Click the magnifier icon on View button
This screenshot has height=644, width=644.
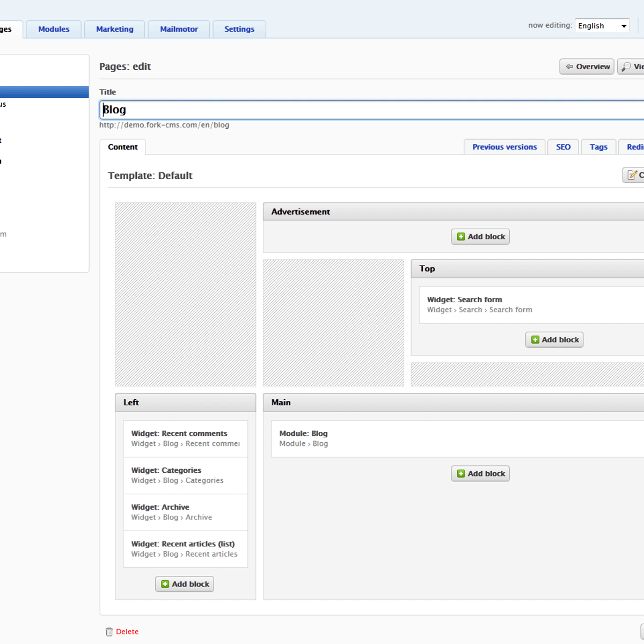[626, 67]
